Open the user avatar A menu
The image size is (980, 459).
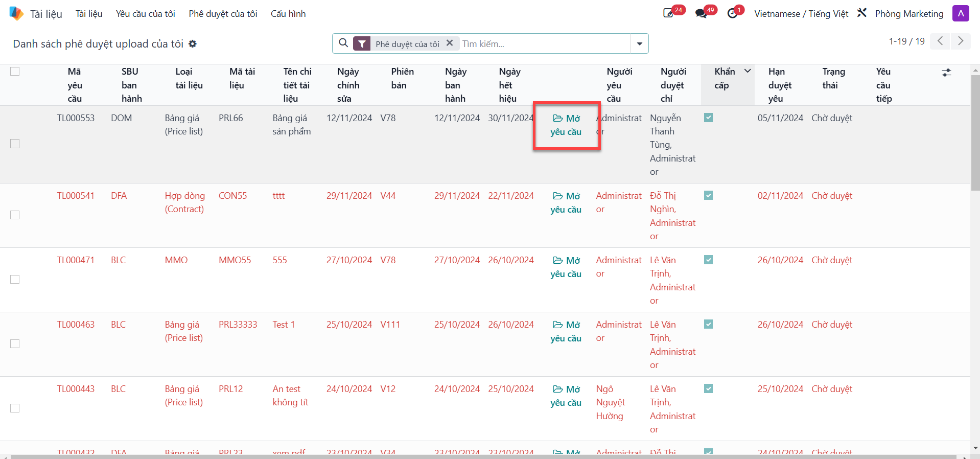point(961,13)
